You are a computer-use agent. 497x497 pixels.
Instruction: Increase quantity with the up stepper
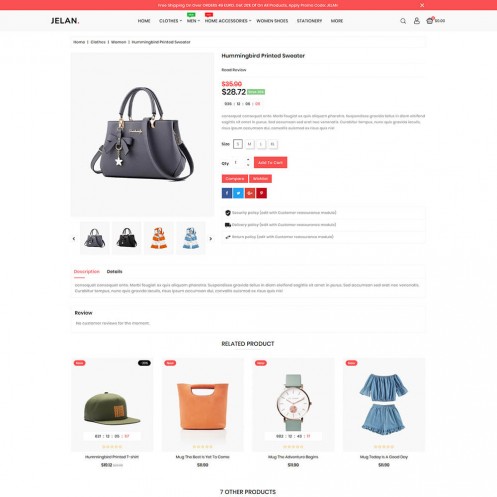pos(248,160)
